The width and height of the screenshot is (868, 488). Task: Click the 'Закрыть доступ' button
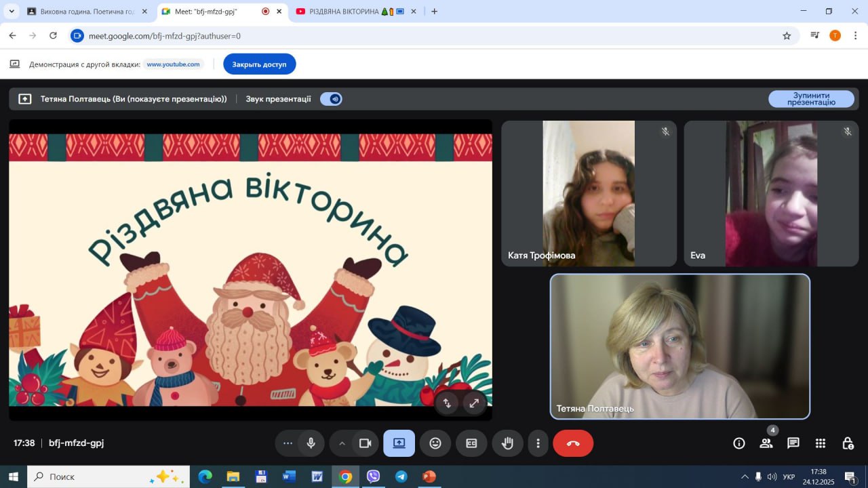pyautogui.click(x=259, y=64)
